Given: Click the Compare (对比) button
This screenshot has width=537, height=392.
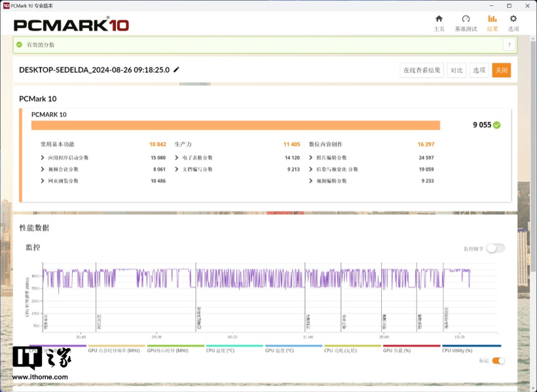Looking at the screenshot, I should click(456, 71).
